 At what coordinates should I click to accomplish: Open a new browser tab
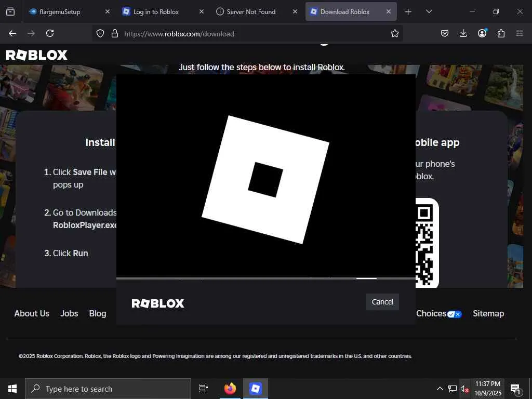408,12
